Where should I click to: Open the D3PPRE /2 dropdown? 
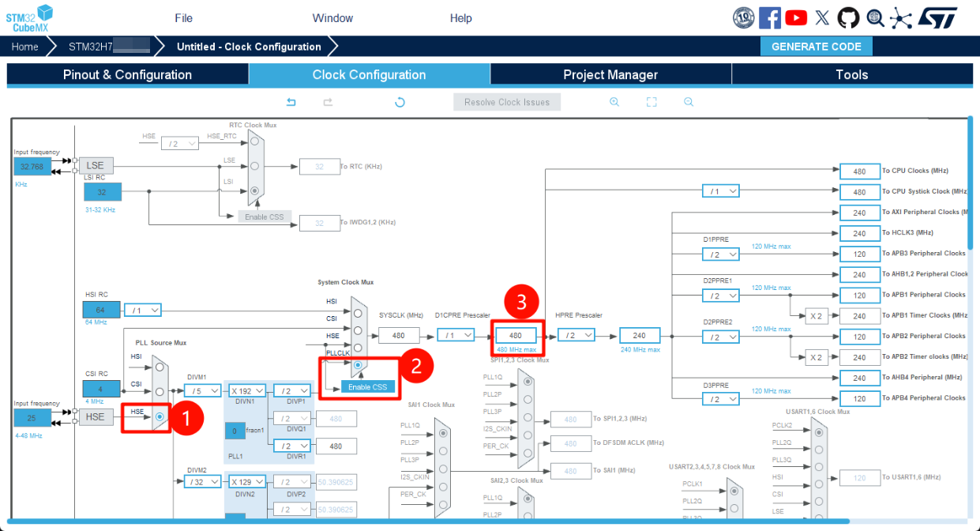721,399
